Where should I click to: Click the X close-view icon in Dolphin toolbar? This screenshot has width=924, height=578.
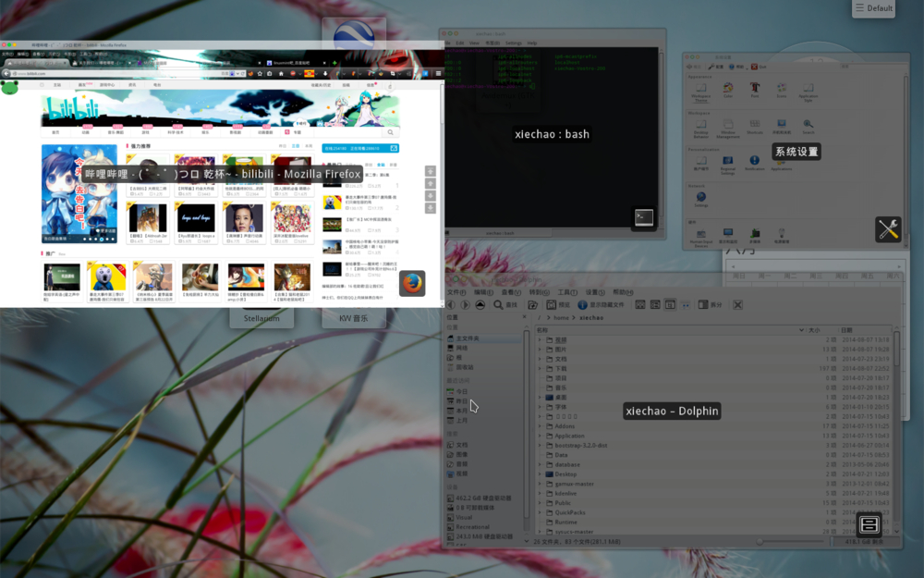tap(737, 305)
